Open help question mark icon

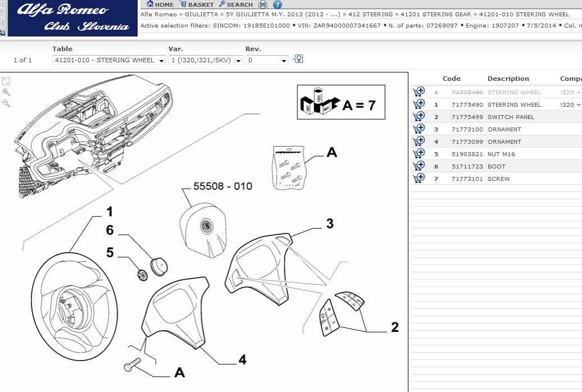(278, 4)
